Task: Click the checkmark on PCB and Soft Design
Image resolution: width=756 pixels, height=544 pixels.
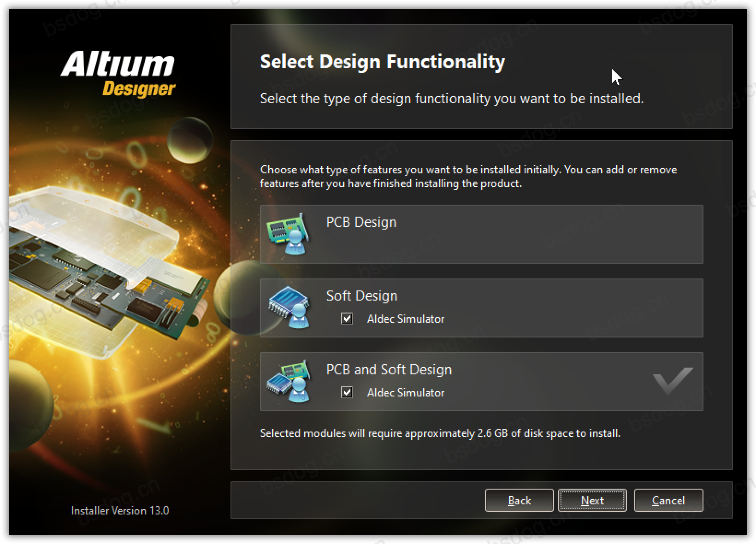Action: [x=673, y=381]
